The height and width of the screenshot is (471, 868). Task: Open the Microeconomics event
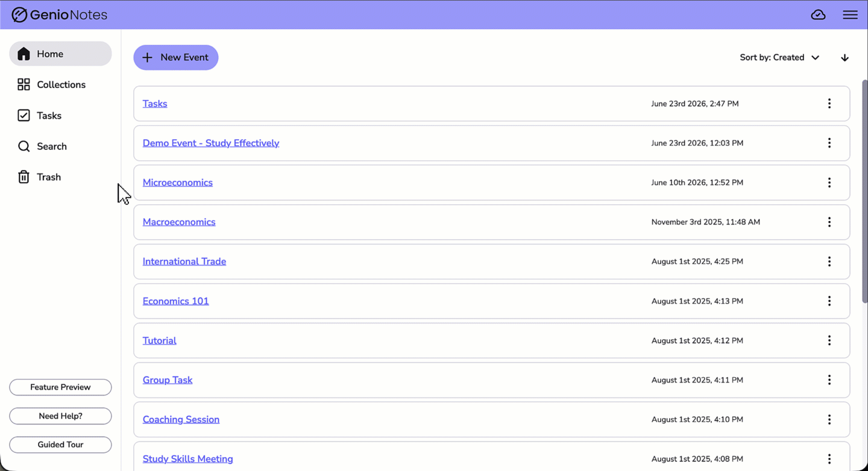pyautogui.click(x=178, y=182)
